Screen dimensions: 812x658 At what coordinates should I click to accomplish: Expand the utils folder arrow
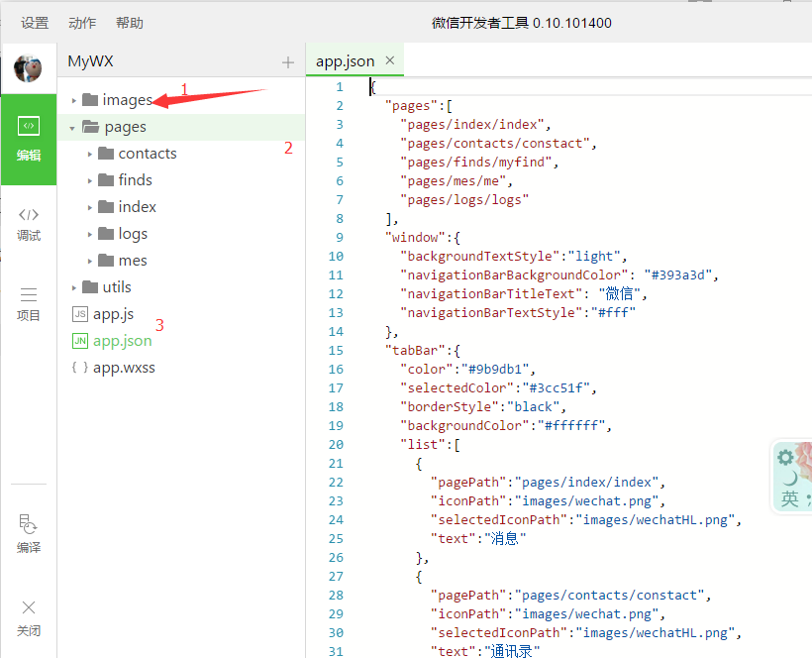pos(74,288)
